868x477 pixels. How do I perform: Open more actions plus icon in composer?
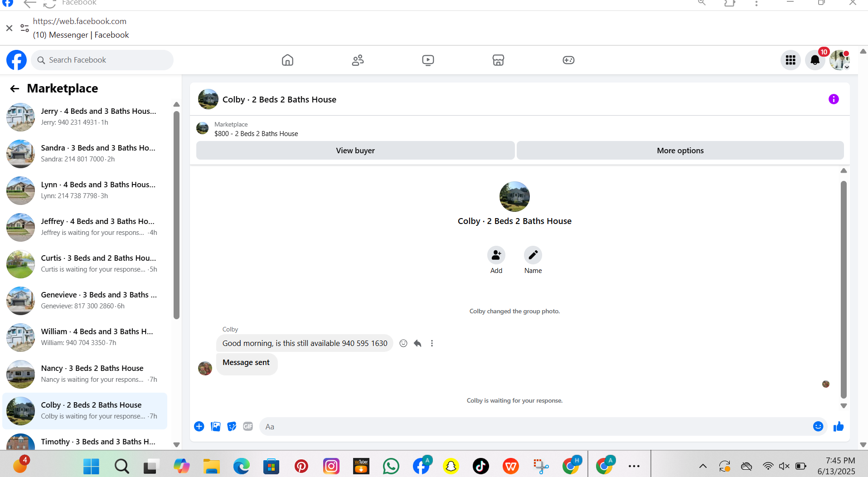click(x=199, y=426)
